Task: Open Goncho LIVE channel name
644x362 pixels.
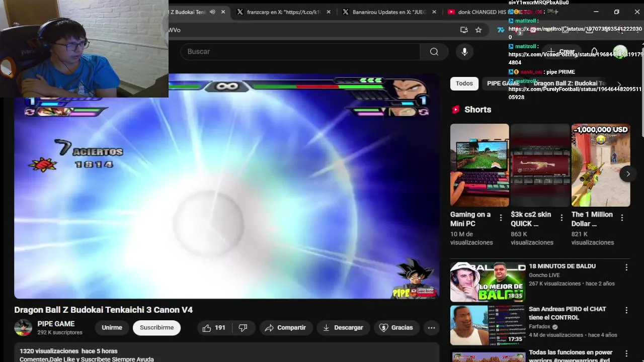Action: [545, 275]
